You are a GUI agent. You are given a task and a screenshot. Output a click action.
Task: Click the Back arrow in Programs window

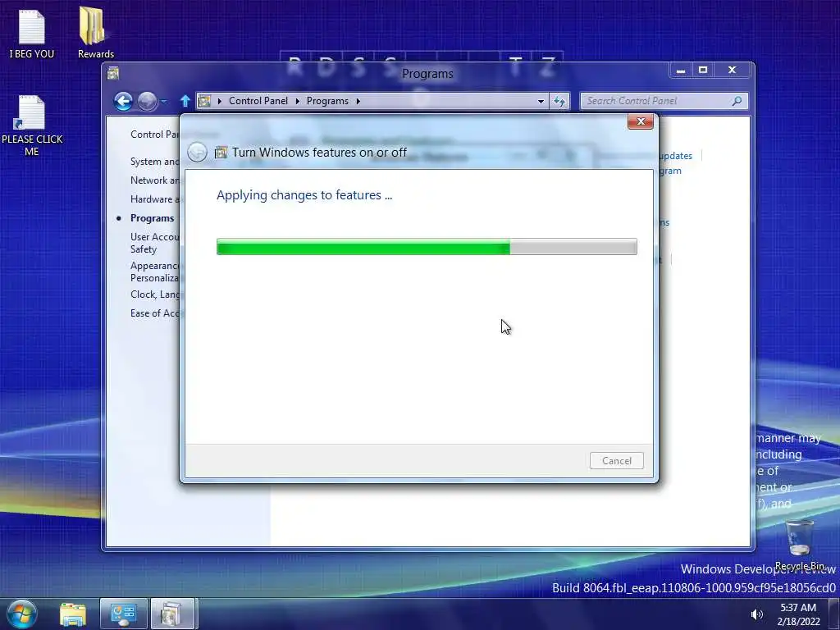pyautogui.click(x=123, y=101)
